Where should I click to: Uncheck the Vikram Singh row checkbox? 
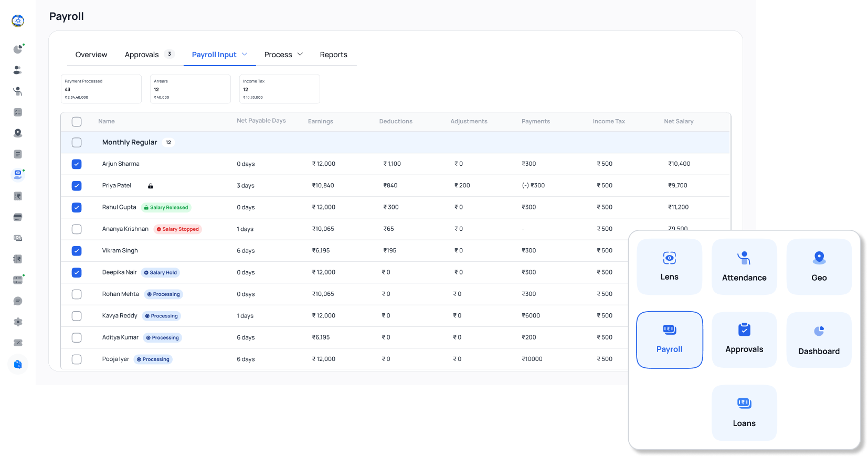pyautogui.click(x=77, y=251)
